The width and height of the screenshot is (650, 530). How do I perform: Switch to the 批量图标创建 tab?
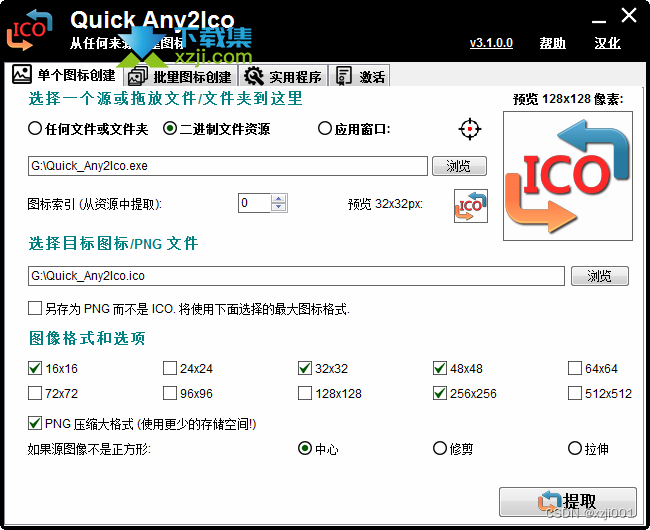coord(180,77)
